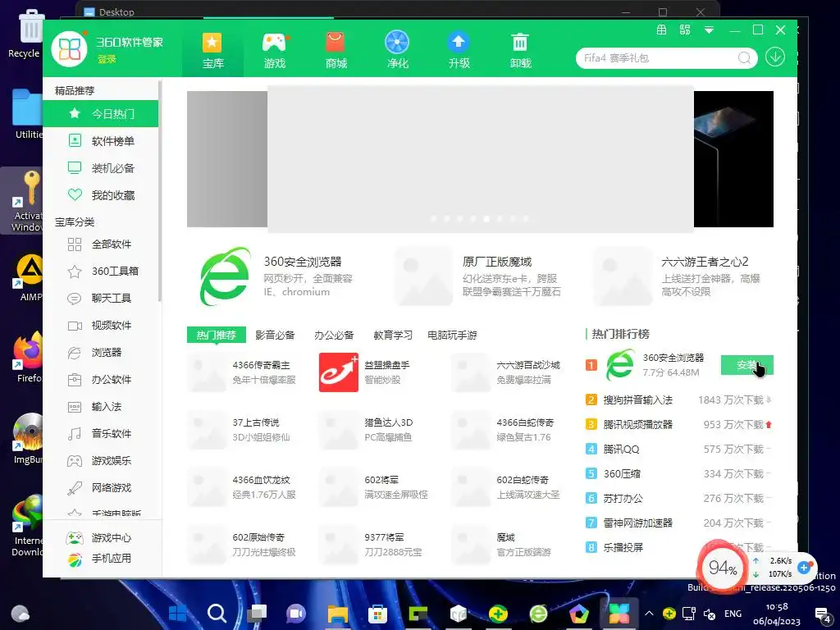Viewport: 840px width, 630px height.
Task: Select 聊天工具 category
Action: [101, 299]
